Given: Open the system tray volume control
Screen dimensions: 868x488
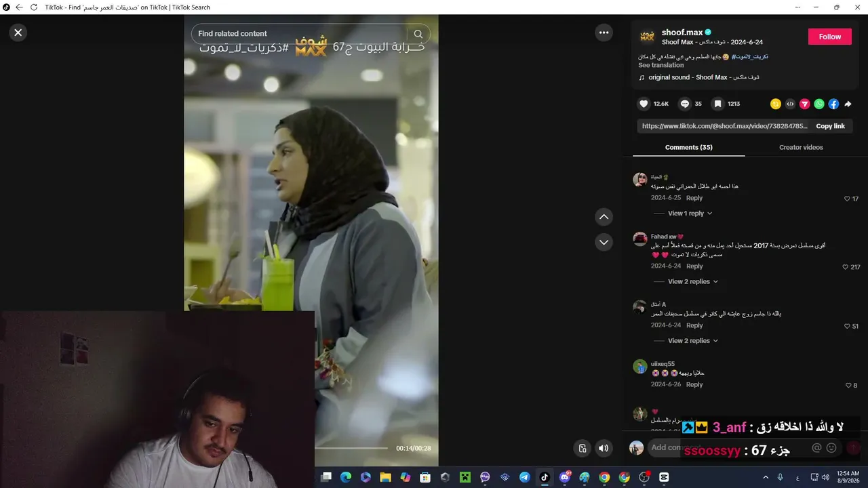Looking at the screenshot, I should click(x=825, y=477).
